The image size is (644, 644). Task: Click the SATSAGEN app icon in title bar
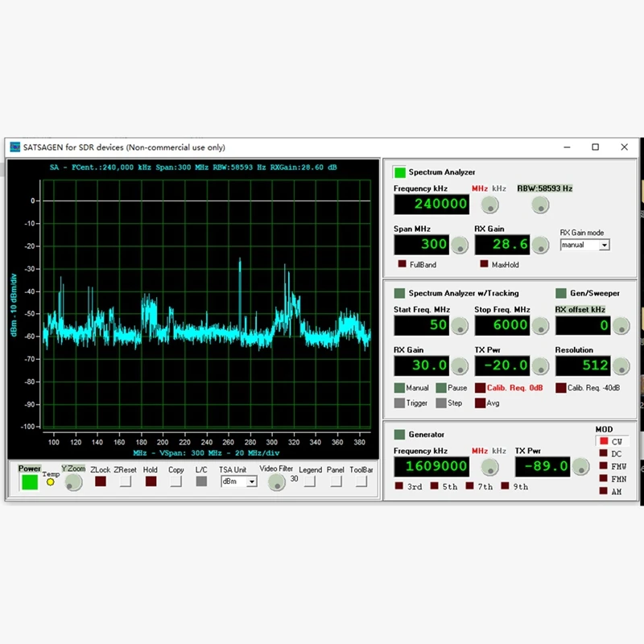[14, 147]
